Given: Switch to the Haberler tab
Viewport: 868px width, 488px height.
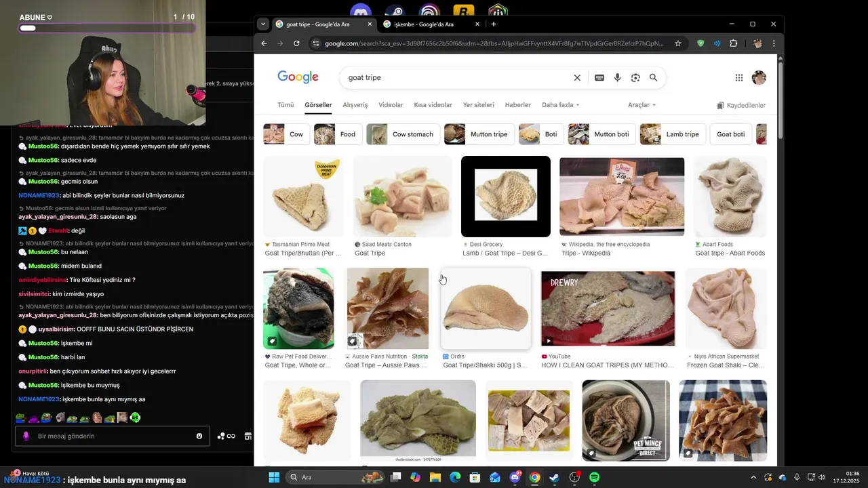Looking at the screenshot, I should coord(518,105).
